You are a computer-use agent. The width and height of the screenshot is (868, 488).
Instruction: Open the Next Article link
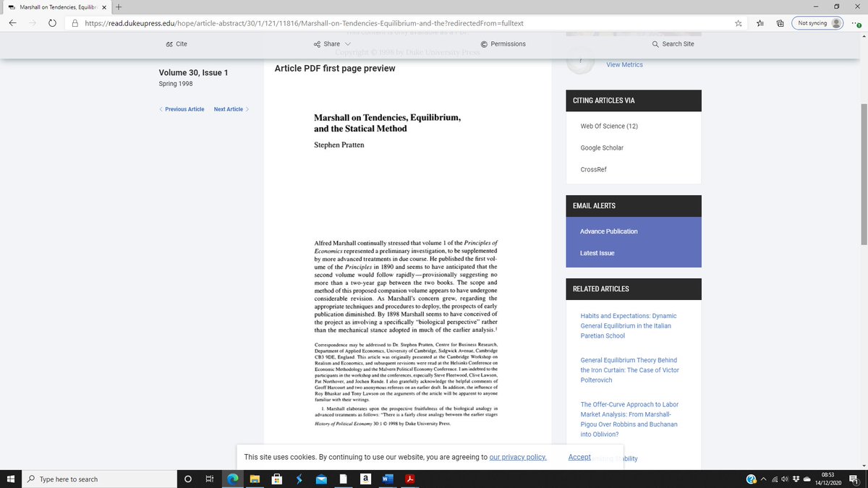pyautogui.click(x=228, y=108)
